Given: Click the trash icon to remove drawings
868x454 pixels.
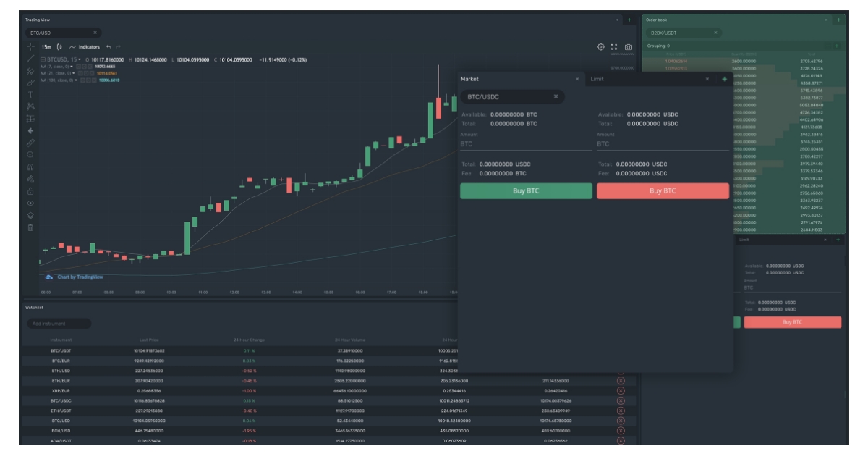Looking at the screenshot, I should [x=30, y=227].
